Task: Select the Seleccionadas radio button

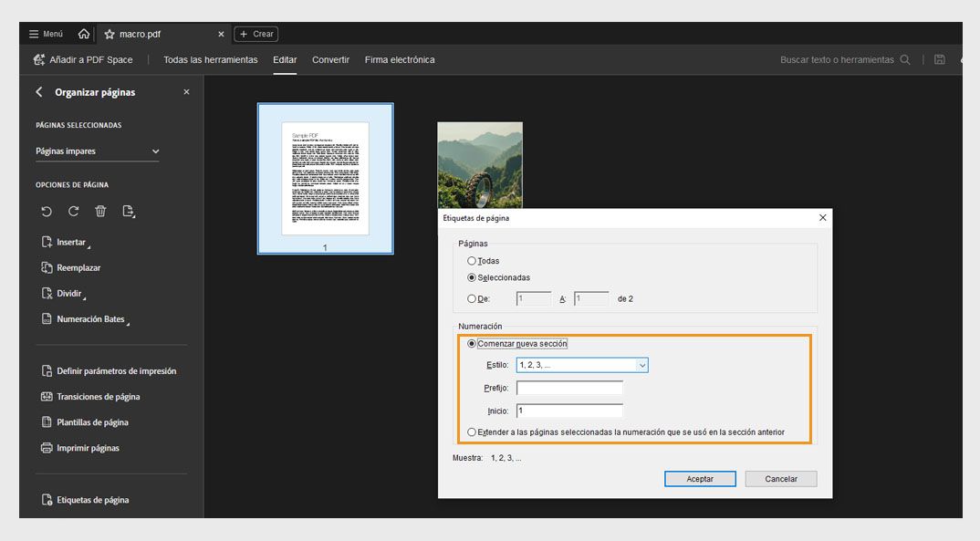Action: (472, 277)
